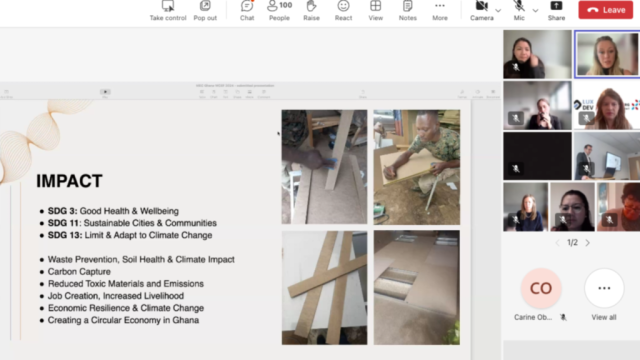Open meeting Notes

click(408, 11)
